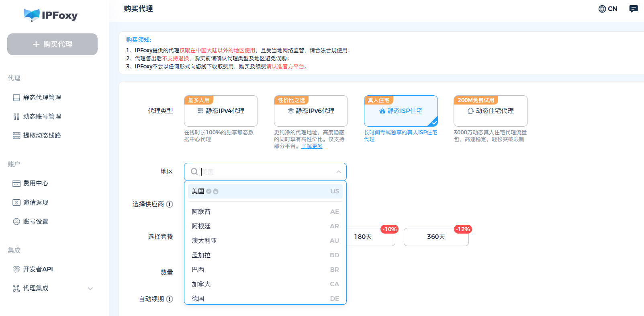Viewport: 644px width, 316px height.
Task: Open 动态账号管理 in the sidebar
Action: [42, 117]
